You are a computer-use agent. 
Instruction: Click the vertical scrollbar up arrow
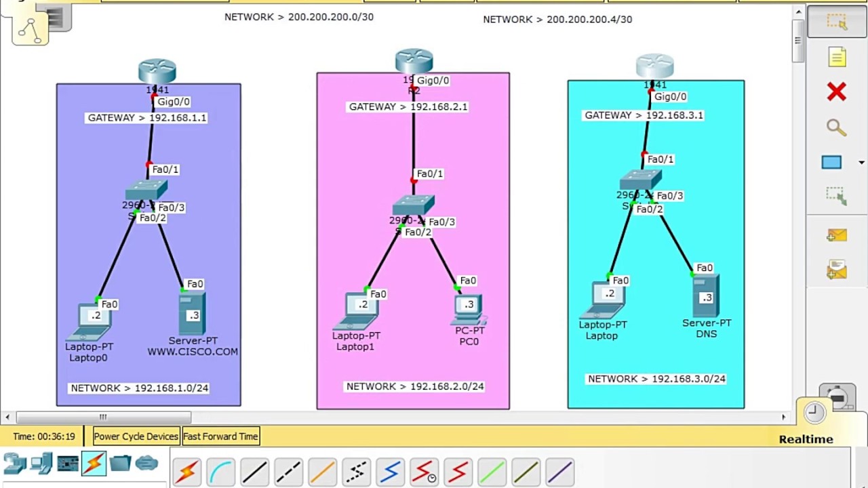click(x=797, y=12)
